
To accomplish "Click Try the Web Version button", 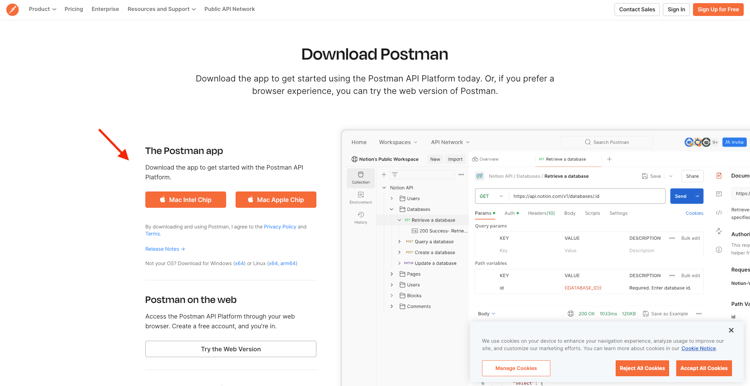I will [231, 349].
